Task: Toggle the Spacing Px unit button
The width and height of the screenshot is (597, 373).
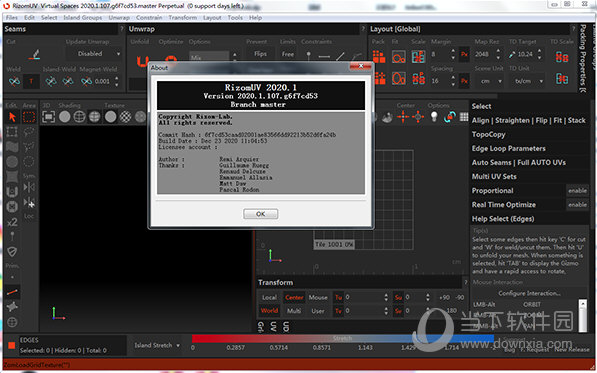Action: (464, 81)
